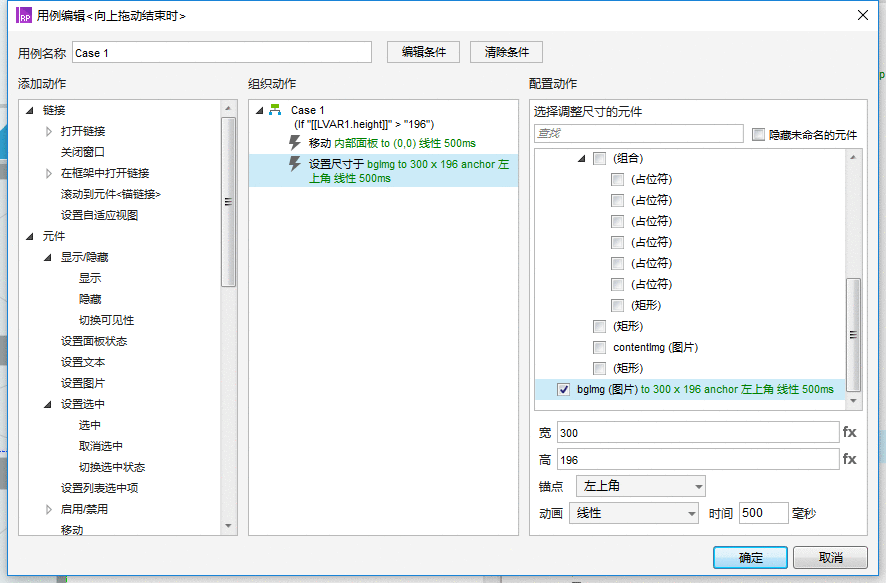
Task: Click the 时间 field showing 500
Action: click(763, 513)
